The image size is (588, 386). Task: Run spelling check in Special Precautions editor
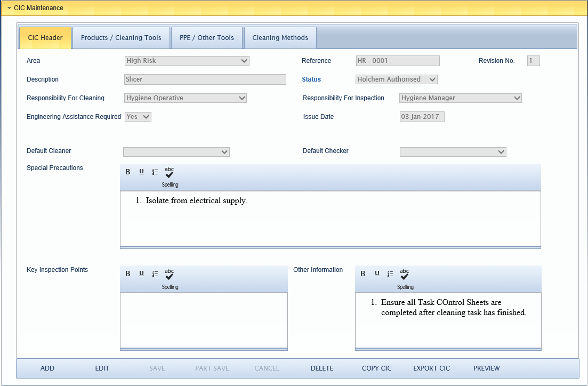pyautogui.click(x=170, y=176)
